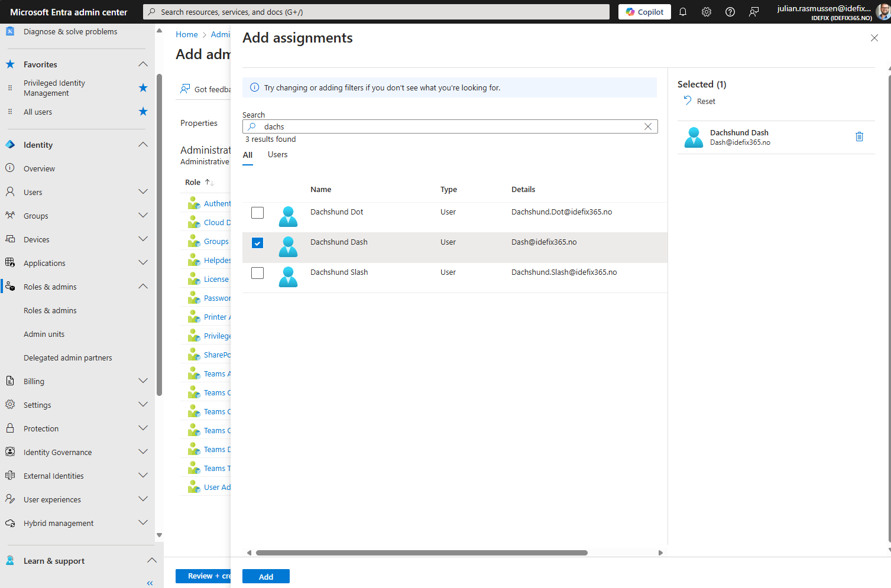Click the help question mark icon
This screenshot has height=588, width=891.
click(x=730, y=12)
